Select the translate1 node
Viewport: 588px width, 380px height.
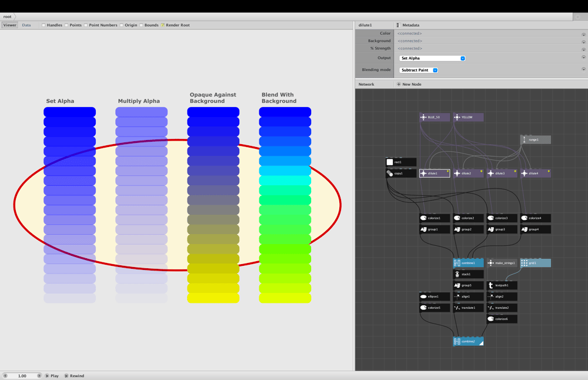[468, 308]
